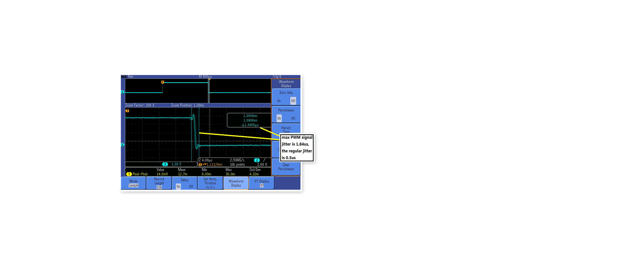Viewport: 644px width, 262px height.
Task: Click the cursor delta 1.8400µs readout
Action: [250, 125]
